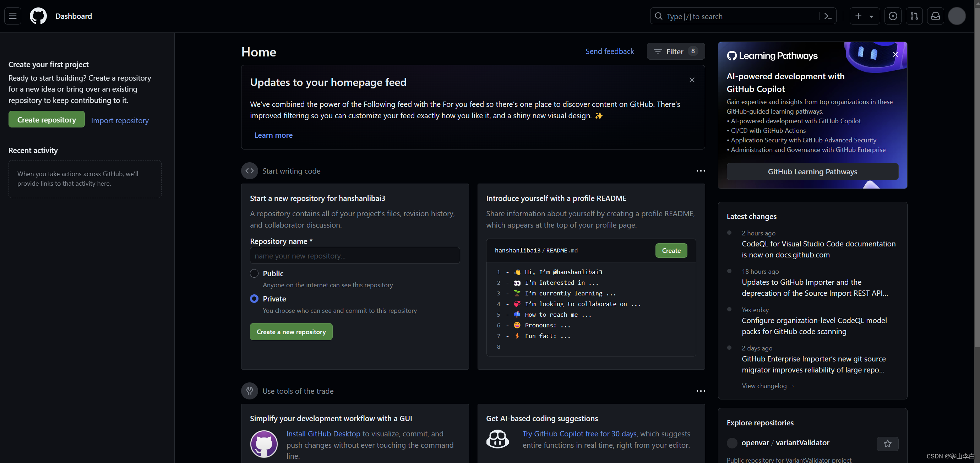Click the green Create repository button
Screen dimensions: 980x463
pyautogui.click(x=47, y=119)
